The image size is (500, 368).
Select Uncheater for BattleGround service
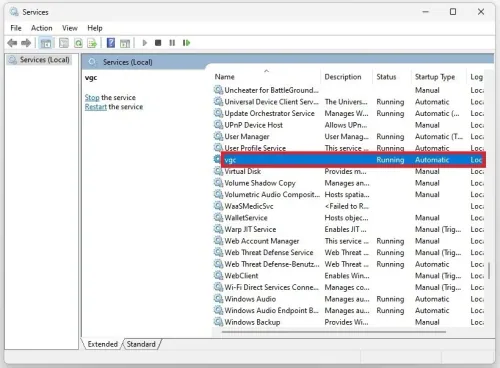pyautogui.click(x=349, y=90)
